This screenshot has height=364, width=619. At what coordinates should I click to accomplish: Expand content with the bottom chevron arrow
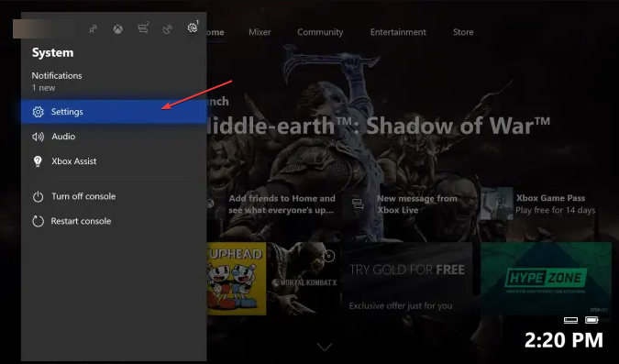pyautogui.click(x=325, y=347)
